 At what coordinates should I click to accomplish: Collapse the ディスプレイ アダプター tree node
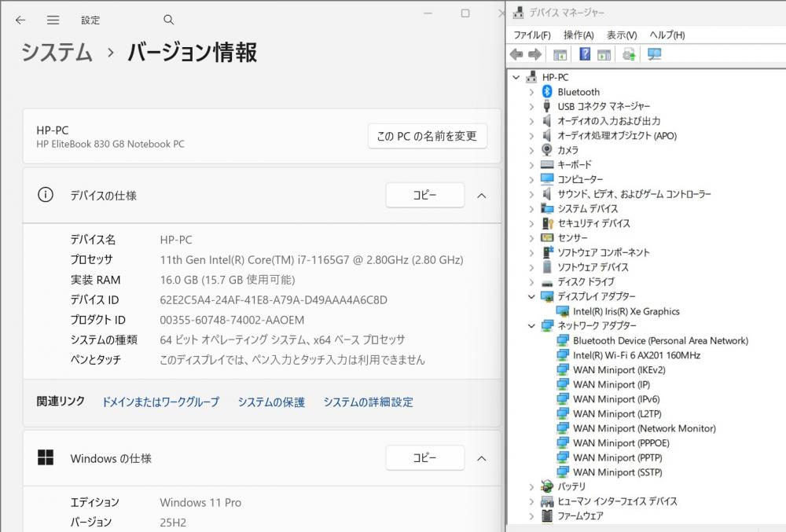coord(531,296)
